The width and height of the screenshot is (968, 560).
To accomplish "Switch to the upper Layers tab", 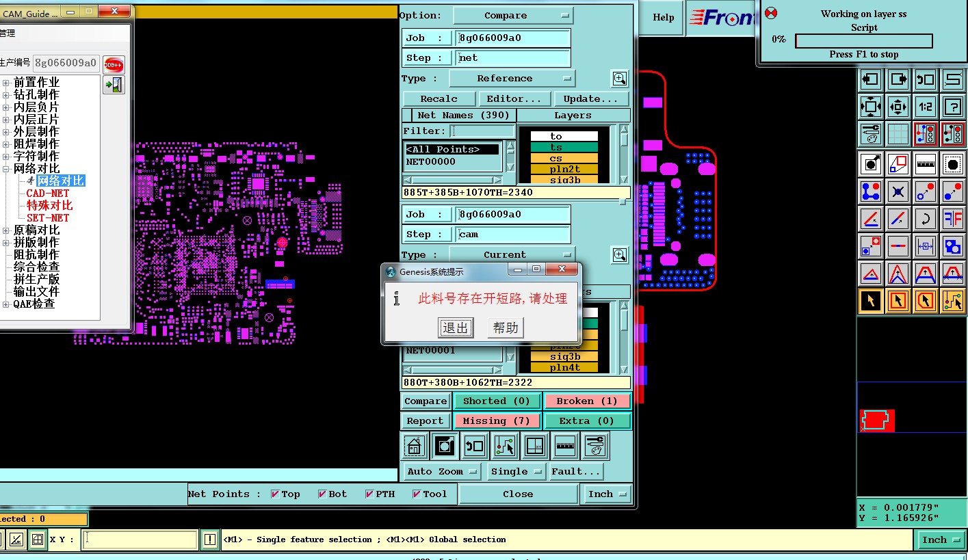I will point(573,116).
